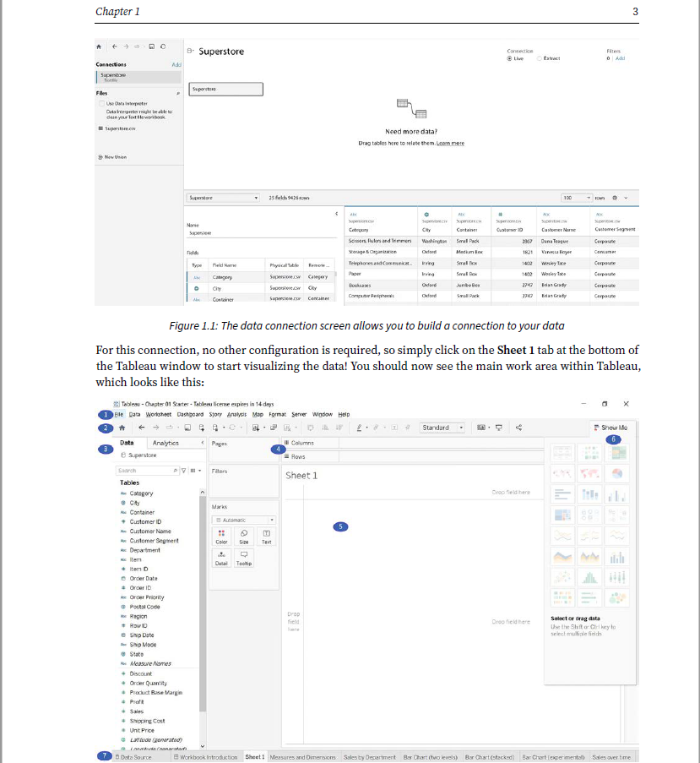Click the Tooltip button on Marks card
The image size is (700, 763).
coord(244,559)
